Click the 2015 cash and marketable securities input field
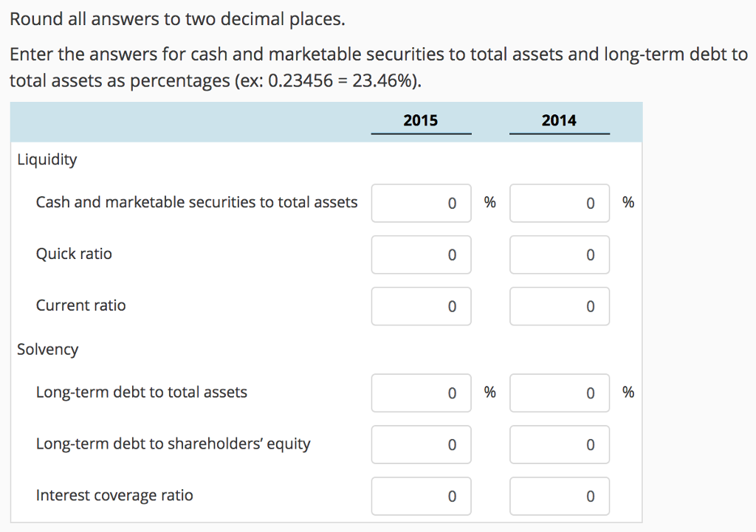 pos(421,202)
